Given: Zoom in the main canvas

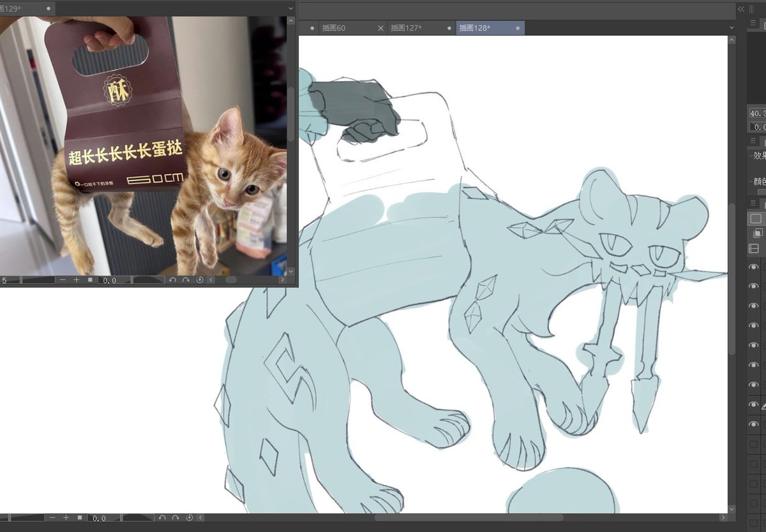Looking at the screenshot, I should pyautogui.click(x=66, y=518).
